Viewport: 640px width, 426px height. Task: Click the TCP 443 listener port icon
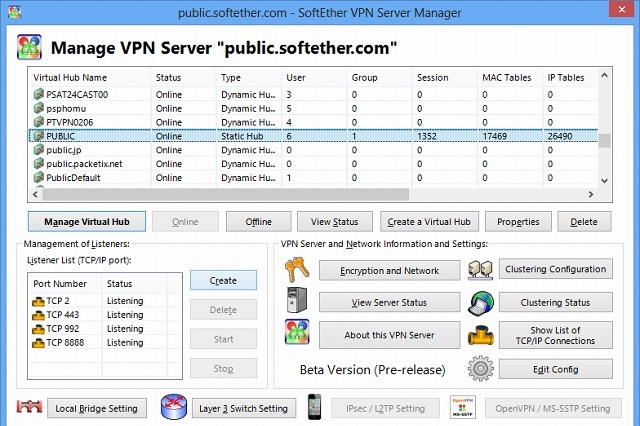click(x=38, y=315)
